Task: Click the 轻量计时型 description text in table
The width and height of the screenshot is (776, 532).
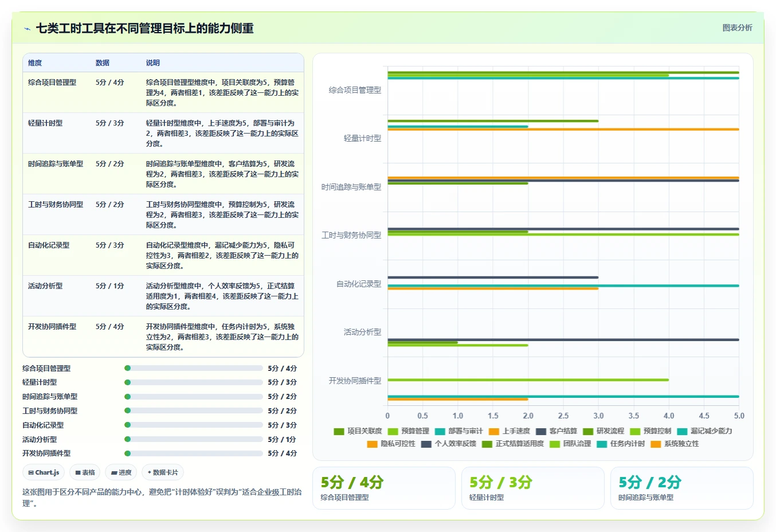Action: tap(222, 134)
